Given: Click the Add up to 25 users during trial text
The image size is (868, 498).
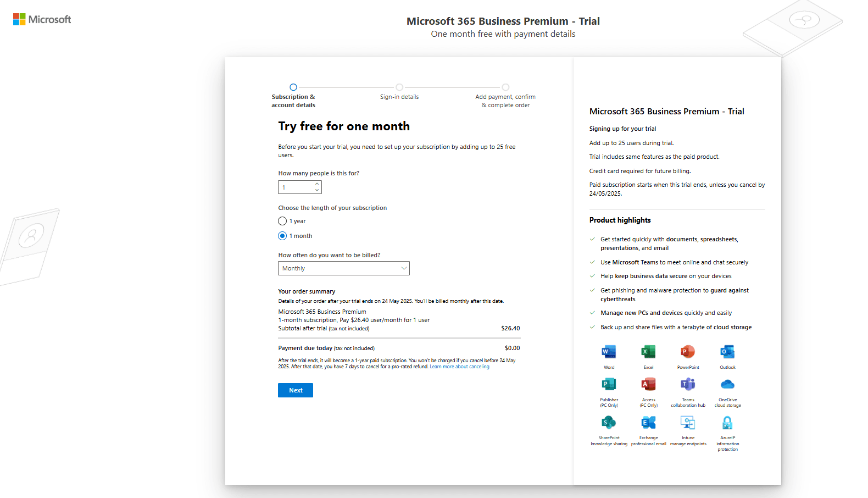Looking at the screenshot, I should pyautogui.click(x=632, y=143).
